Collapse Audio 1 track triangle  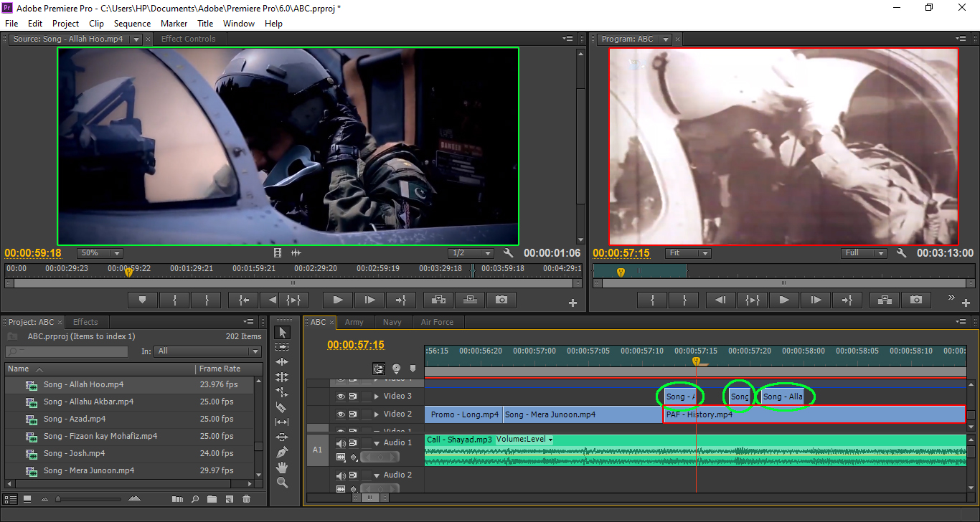tap(377, 444)
